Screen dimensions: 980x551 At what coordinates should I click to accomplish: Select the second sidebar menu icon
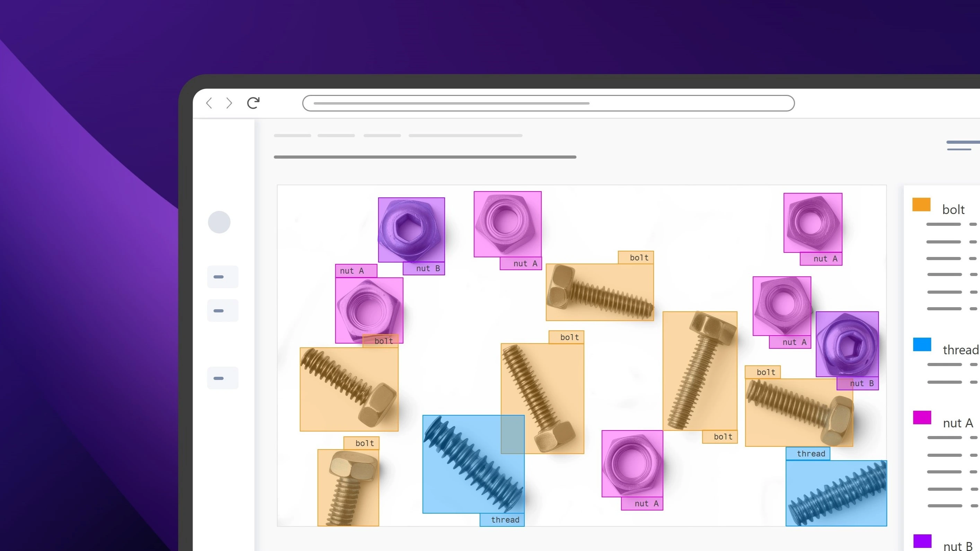coord(222,310)
